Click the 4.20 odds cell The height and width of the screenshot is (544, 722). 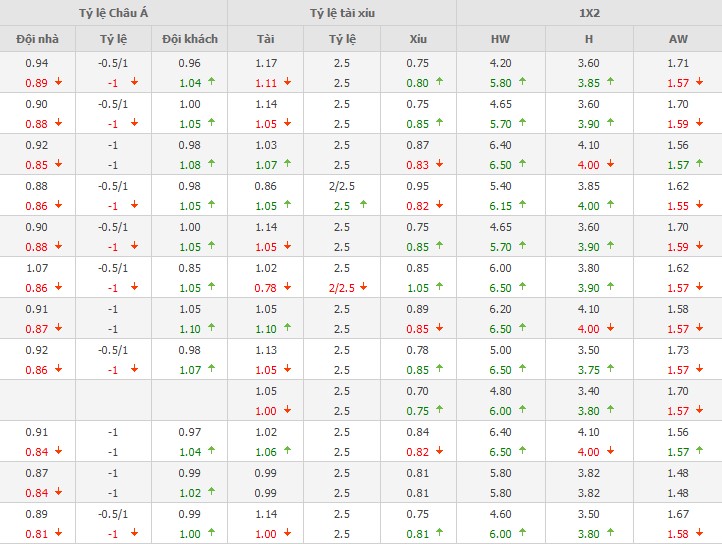coord(500,62)
